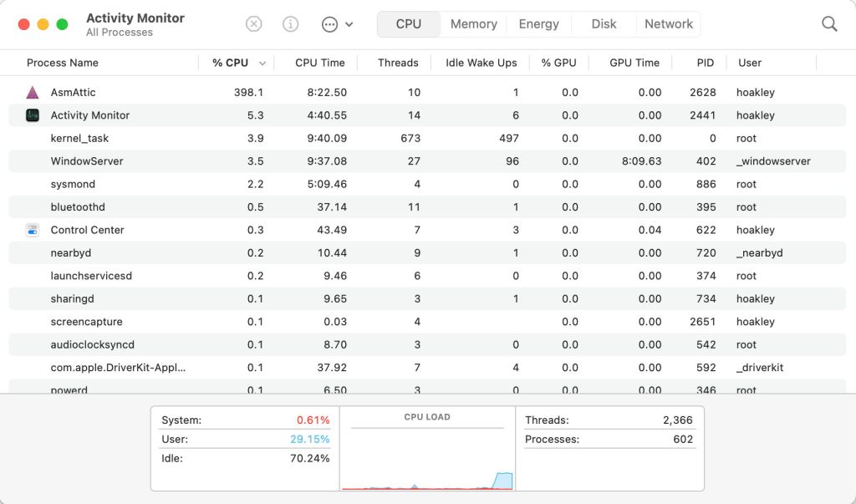Sort by the PID column header

pyautogui.click(x=706, y=63)
